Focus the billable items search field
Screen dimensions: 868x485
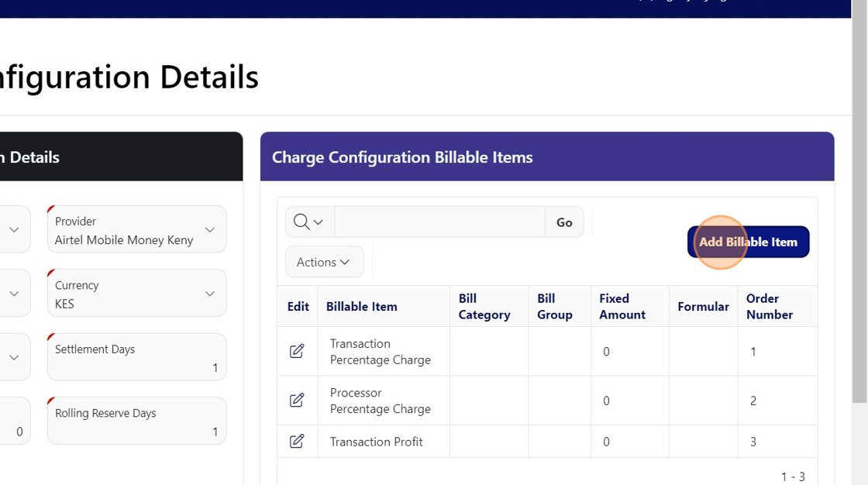439,222
